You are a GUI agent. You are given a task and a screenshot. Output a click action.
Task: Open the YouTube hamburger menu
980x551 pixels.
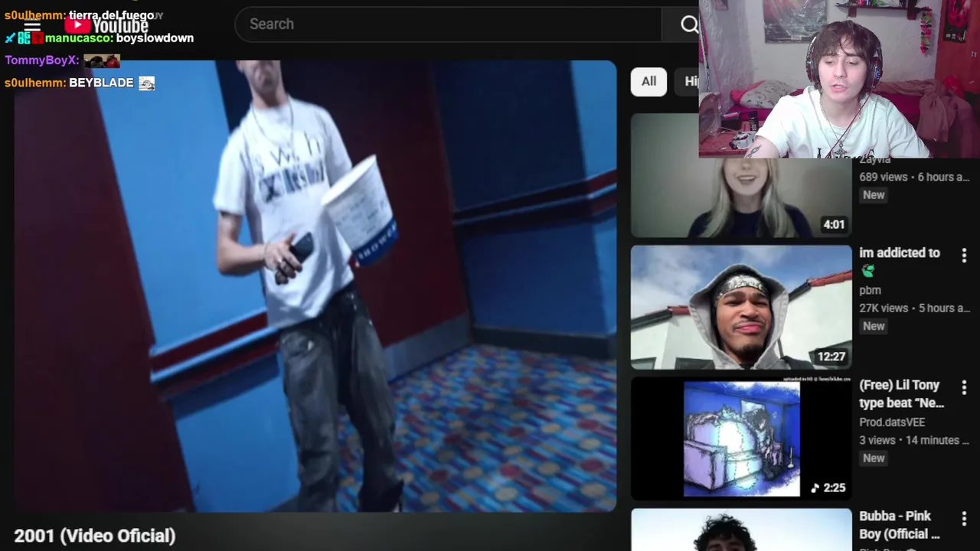tap(31, 24)
